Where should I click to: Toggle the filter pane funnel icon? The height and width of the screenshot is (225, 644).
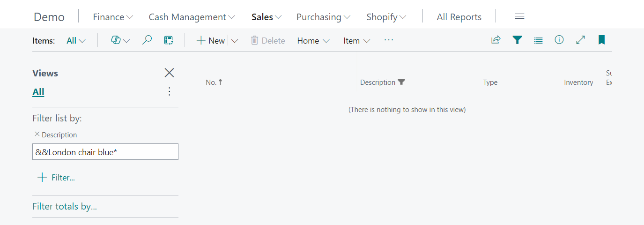tap(517, 40)
